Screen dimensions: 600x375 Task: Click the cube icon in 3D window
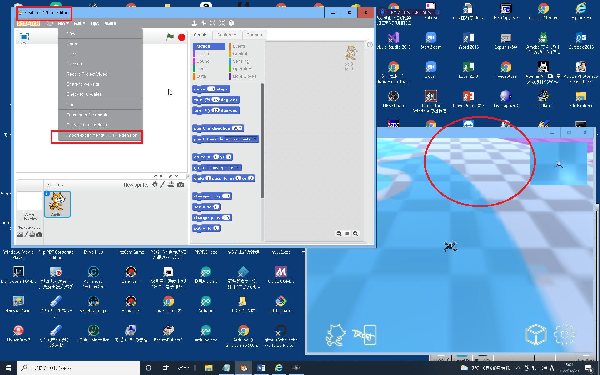tap(536, 335)
